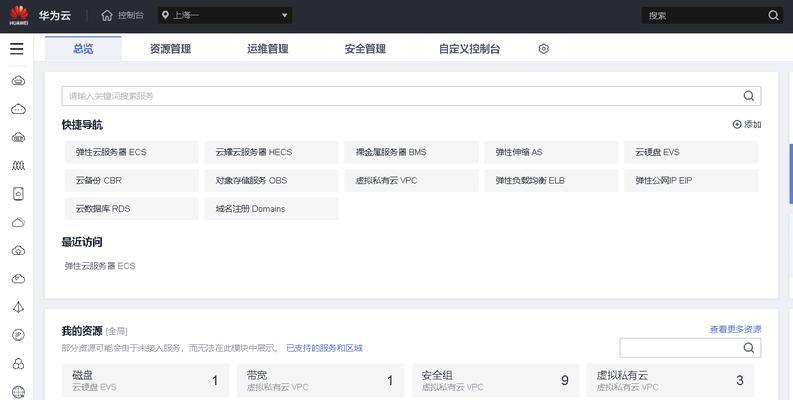This screenshot has width=793, height=400.
Task: Open the 虚拟私有云 resource card
Action: click(670, 380)
